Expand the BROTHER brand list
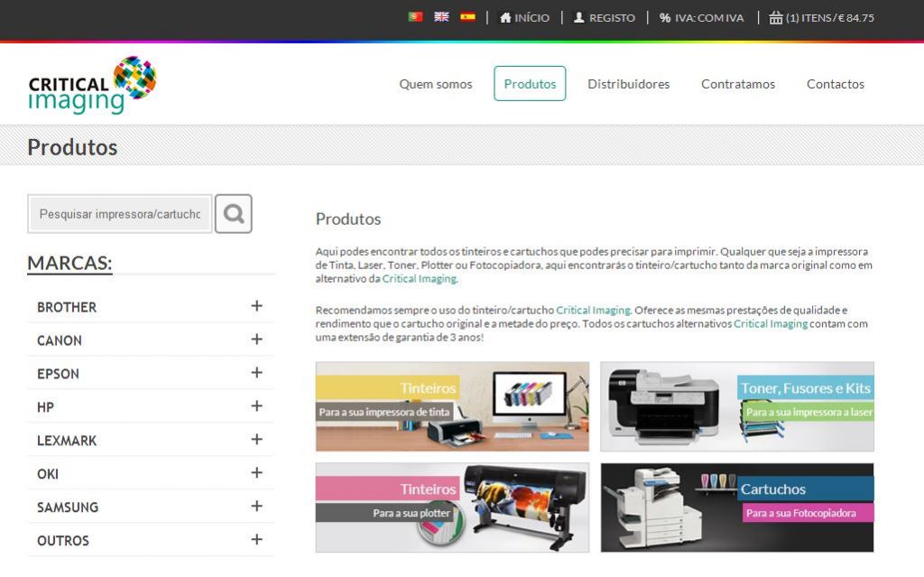Screen dimensions: 924x577 256,306
